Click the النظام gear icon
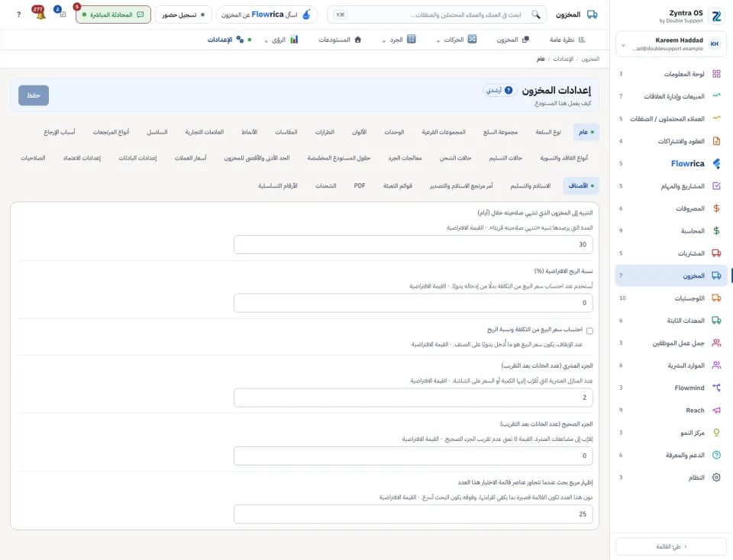The width and height of the screenshot is (733, 560). [716, 478]
